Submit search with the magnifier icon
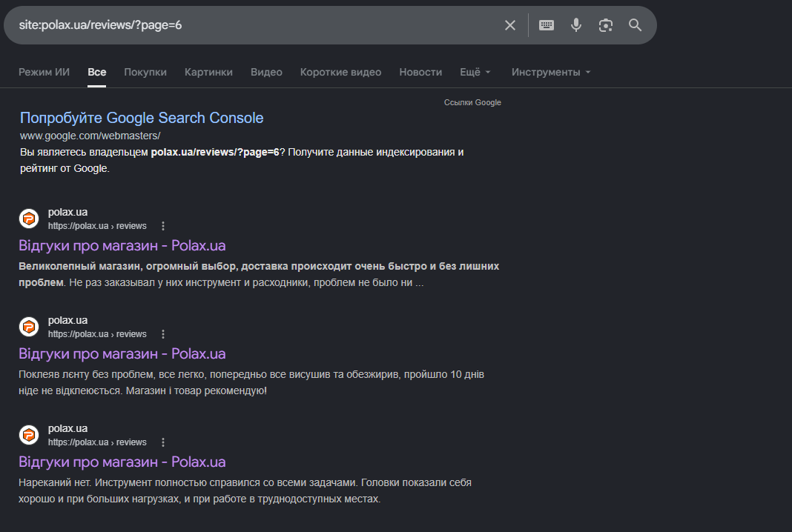This screenshot has height=532, width=792. tap(635, 25)
